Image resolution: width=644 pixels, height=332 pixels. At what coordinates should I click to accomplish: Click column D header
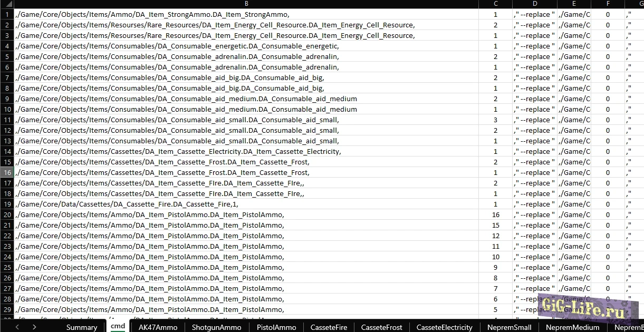534,4
